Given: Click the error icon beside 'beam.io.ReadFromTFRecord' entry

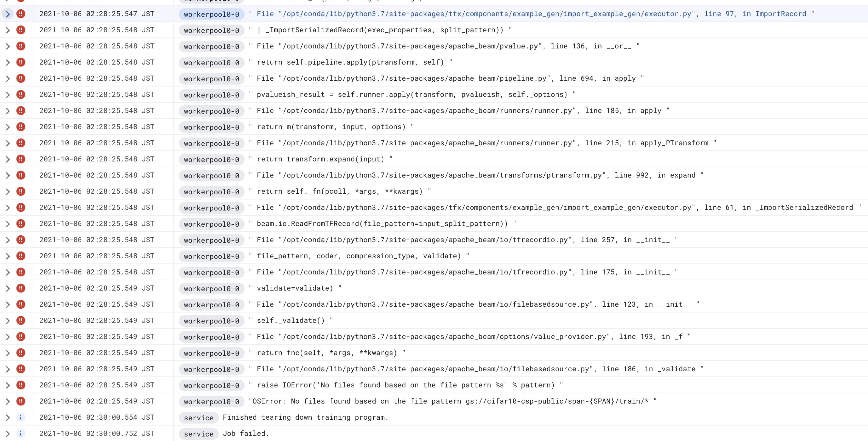Looking at the screenshot, I should tap(21, 223).
